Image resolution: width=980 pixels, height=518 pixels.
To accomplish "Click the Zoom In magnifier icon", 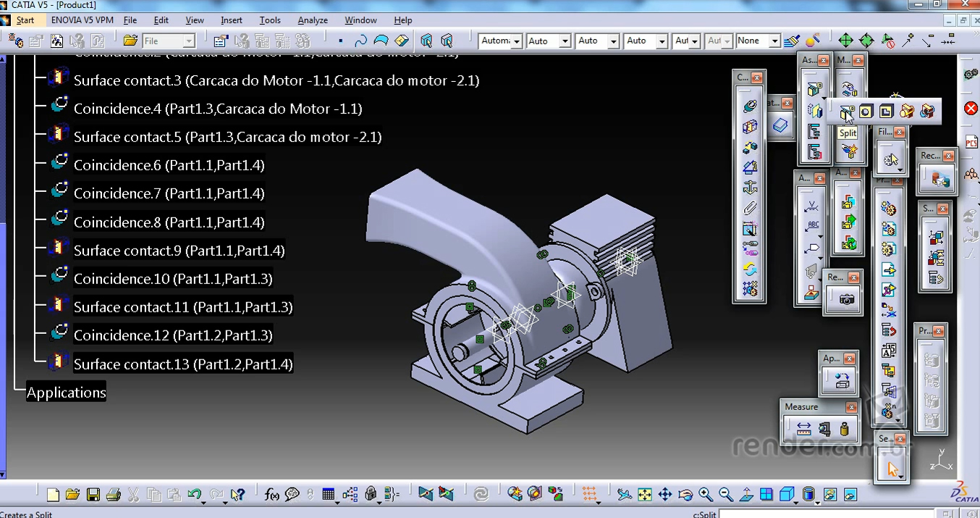I will 705,495.
